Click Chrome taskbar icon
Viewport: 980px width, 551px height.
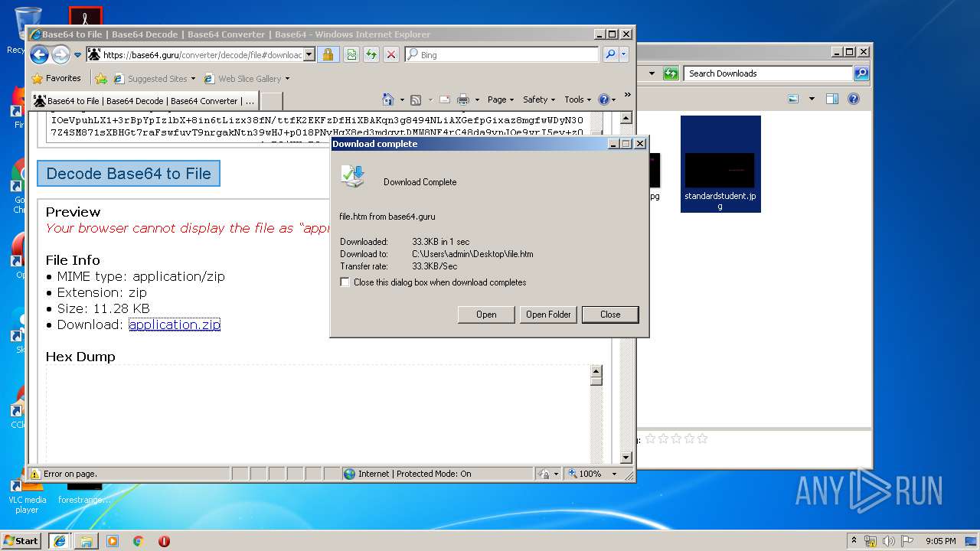(x=138, y=541)
